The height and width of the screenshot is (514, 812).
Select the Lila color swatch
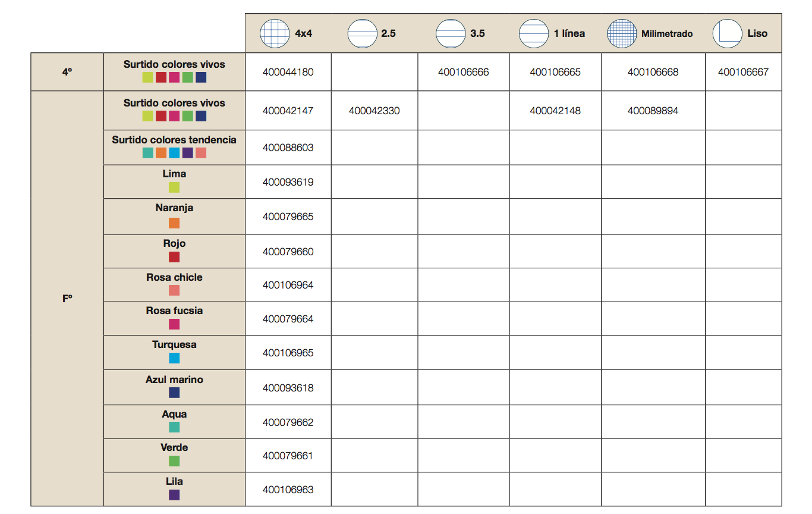[x=174, y=495]
